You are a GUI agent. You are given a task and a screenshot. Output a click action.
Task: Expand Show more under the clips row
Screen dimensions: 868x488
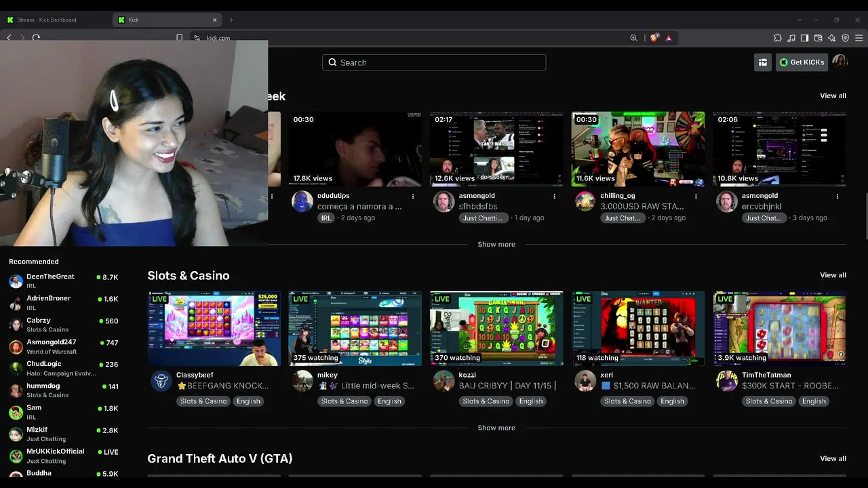(496, 245)
